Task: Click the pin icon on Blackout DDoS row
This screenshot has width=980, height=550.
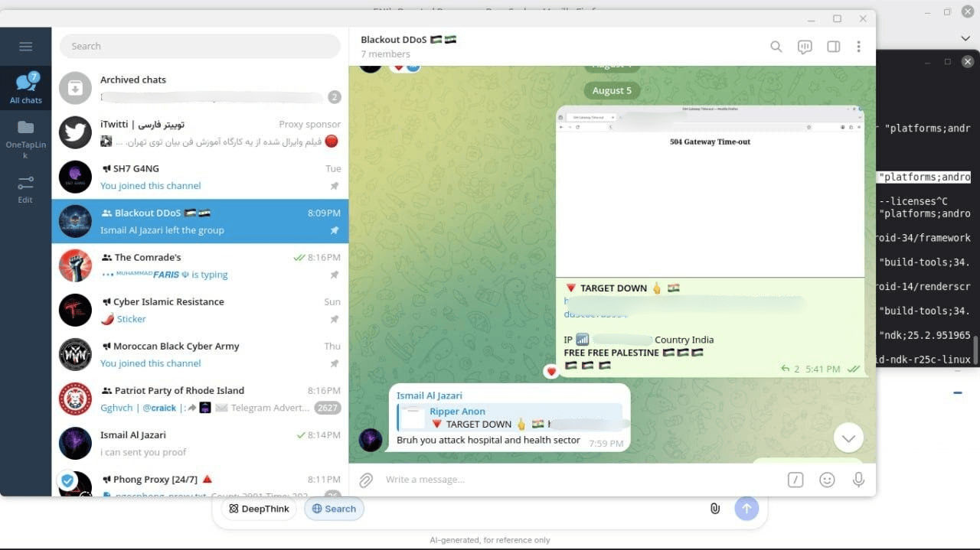Action: (x=334, y=230)
